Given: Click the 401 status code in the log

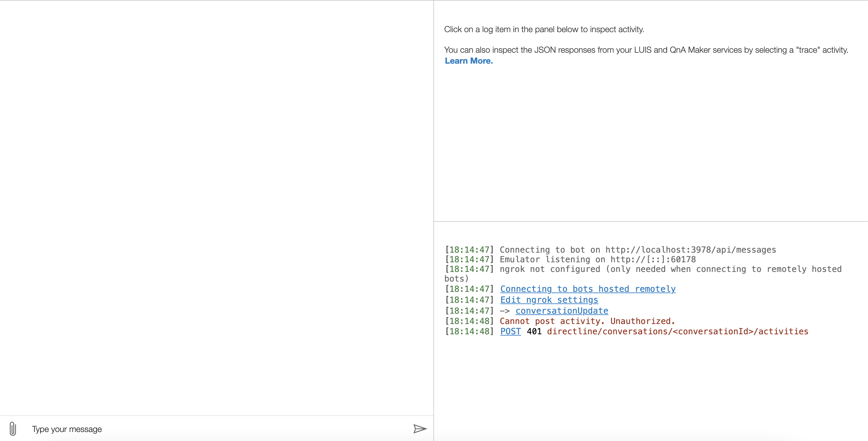Looking at the screenshot, I should pyautogui.click(x=534, y=331).
